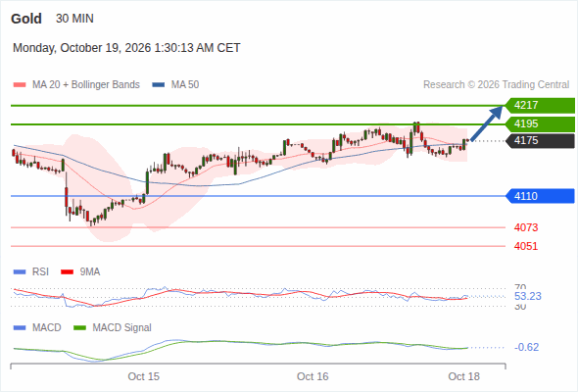Click the MACD Signal legend label
The image size is (578, 392).
click(122, 328)
